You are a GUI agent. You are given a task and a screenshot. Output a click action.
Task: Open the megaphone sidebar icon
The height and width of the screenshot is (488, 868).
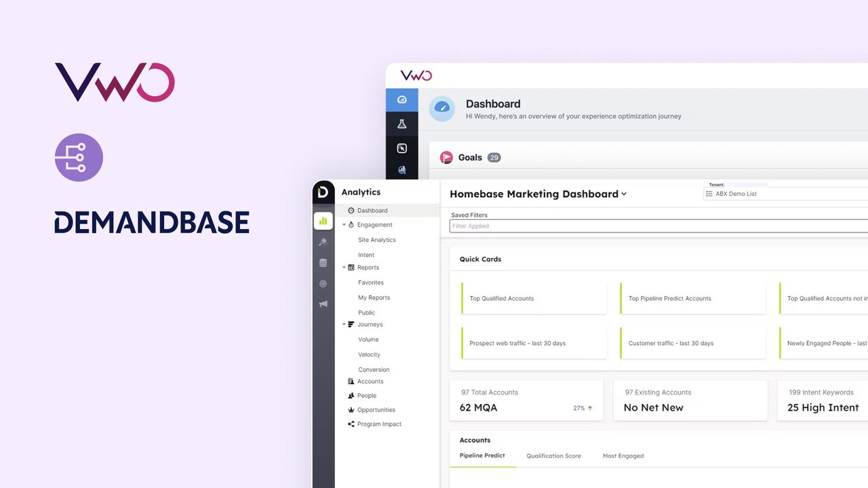323,304
